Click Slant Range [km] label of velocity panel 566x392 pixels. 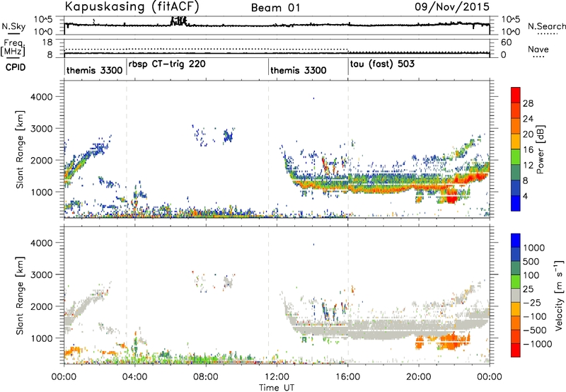20,296
